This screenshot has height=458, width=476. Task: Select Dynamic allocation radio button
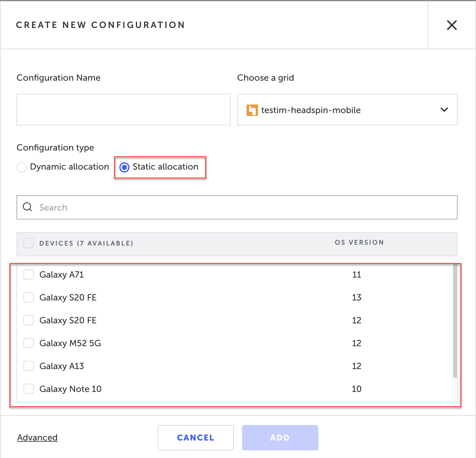pyautogui.click(x=22, y=167)
